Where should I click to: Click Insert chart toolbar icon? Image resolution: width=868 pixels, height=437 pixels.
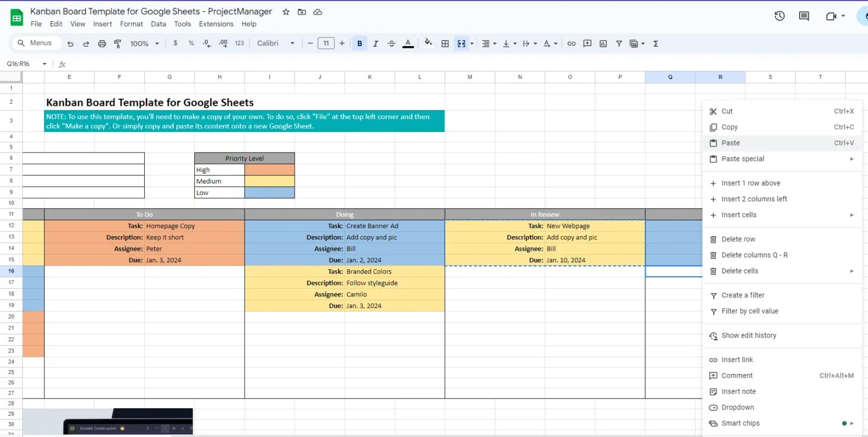coord(603,43)
